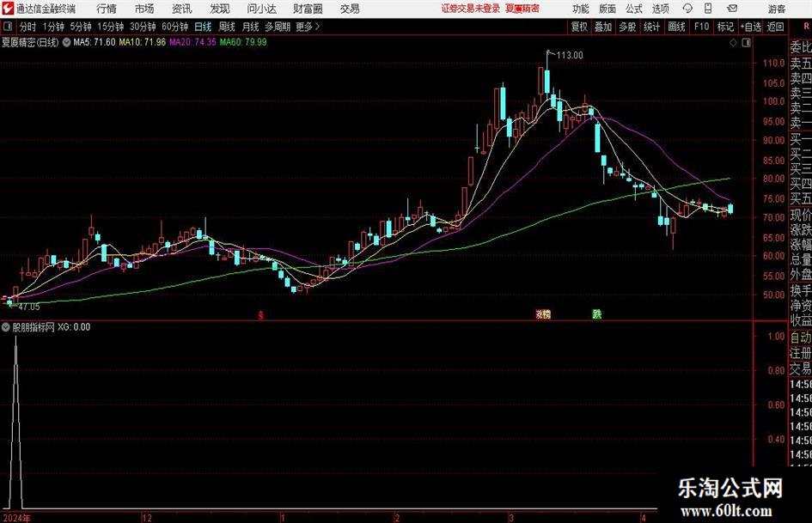Click the 113.00 high price marker
This screenshot has width=812, height=523.
tap(570, 55)
